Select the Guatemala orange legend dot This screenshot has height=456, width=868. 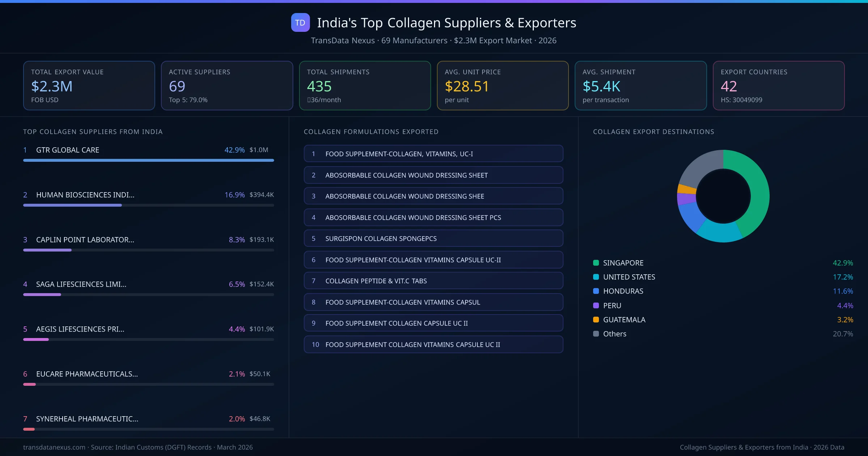coord(595,320)
